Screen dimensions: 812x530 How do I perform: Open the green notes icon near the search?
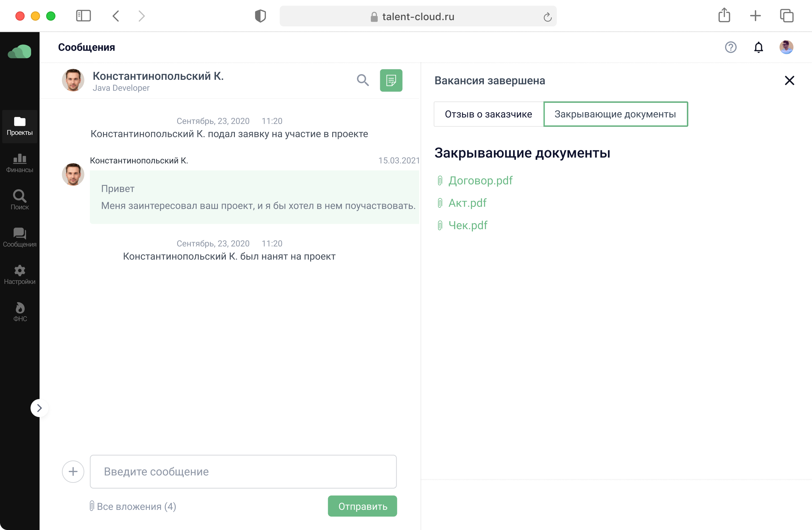tap(391, 80)
